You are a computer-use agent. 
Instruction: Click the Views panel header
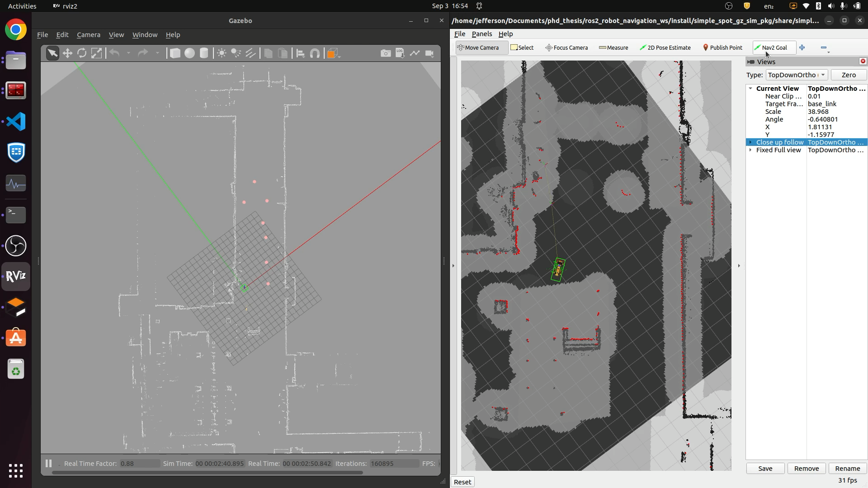[766, 61]
